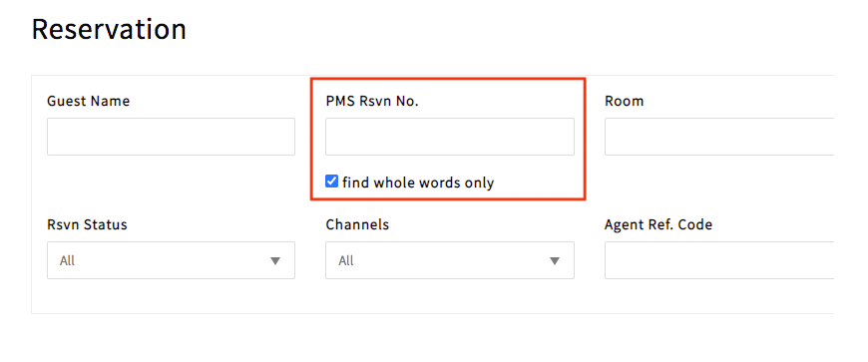Click the Guest Name label

(x=89, y=102)
